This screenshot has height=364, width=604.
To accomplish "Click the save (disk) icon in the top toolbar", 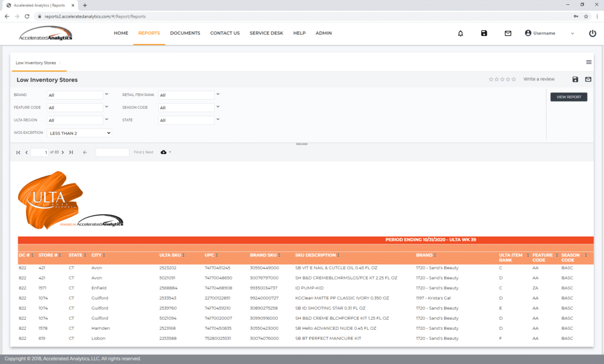I will pos(484,34).
